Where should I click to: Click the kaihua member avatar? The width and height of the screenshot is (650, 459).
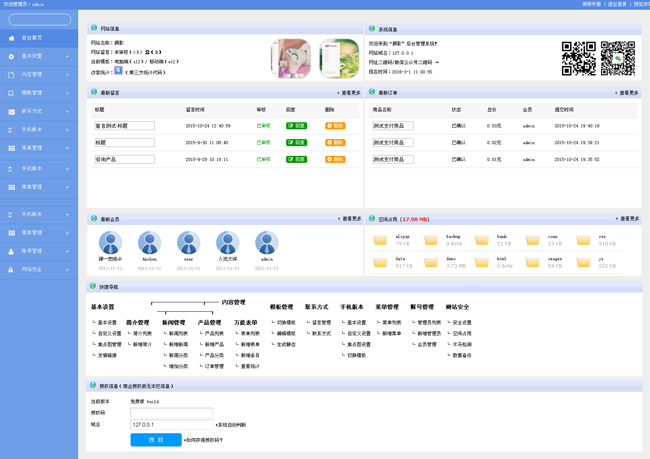click(x=149, y=243)
